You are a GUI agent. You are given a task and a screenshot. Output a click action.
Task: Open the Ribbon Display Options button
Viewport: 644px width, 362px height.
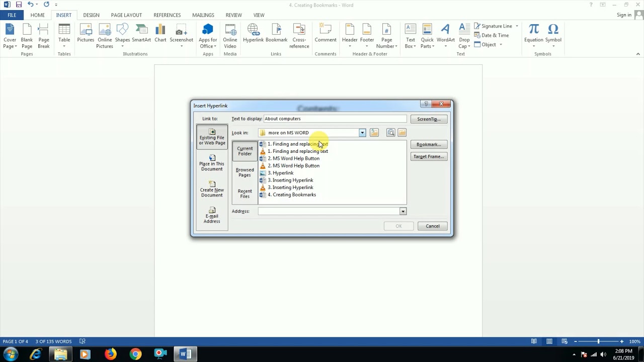click(x=603, y=5)
